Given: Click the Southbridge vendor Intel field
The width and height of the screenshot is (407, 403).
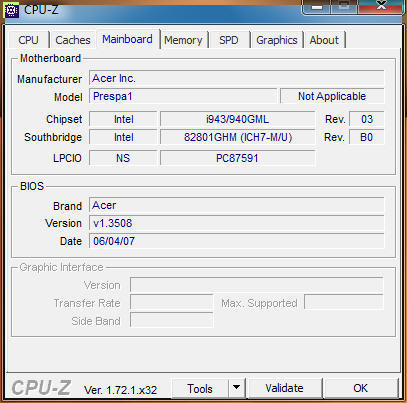Looking at the screenshot, I should pos(123,137).
